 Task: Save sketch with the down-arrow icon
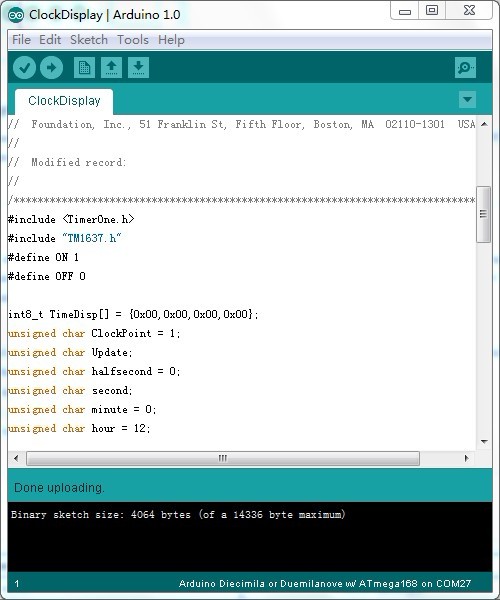(x=138, y=68)
